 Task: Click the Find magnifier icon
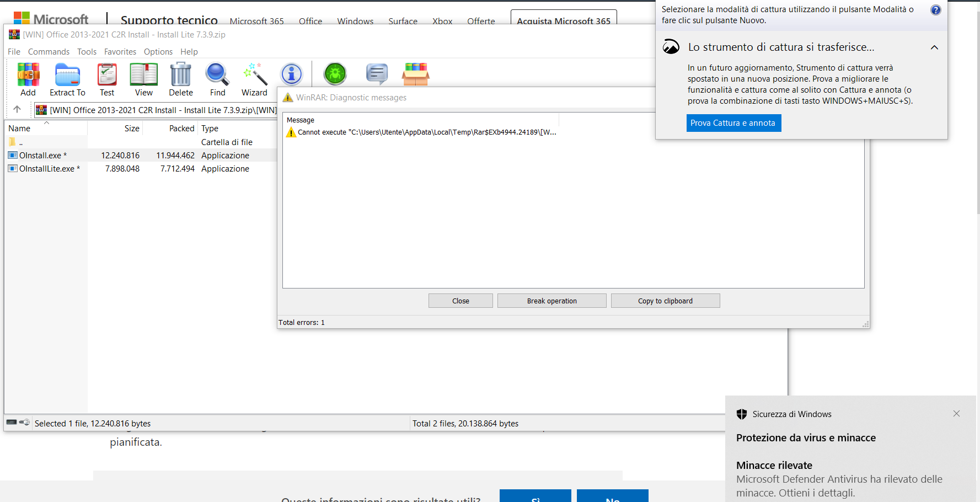tap(217, 74)
